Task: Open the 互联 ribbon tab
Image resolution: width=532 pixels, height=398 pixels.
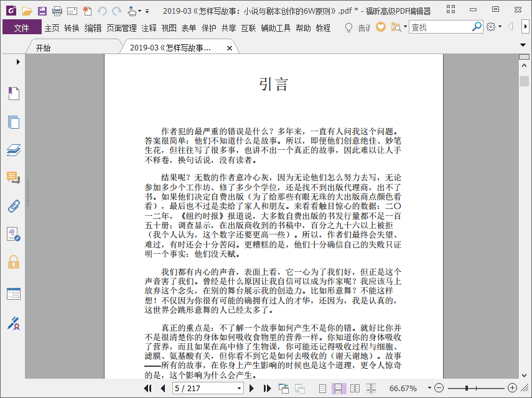Action: (248, 28)
